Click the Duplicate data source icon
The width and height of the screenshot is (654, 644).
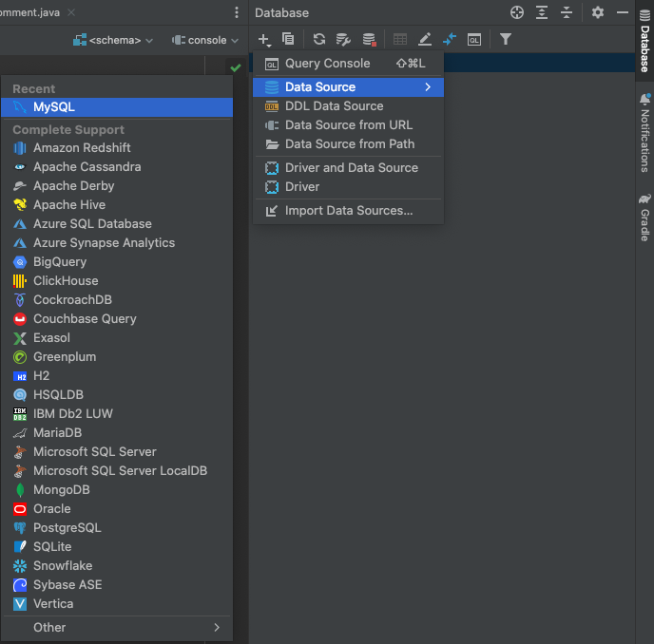pyautogui.click(x=288, y=39)
